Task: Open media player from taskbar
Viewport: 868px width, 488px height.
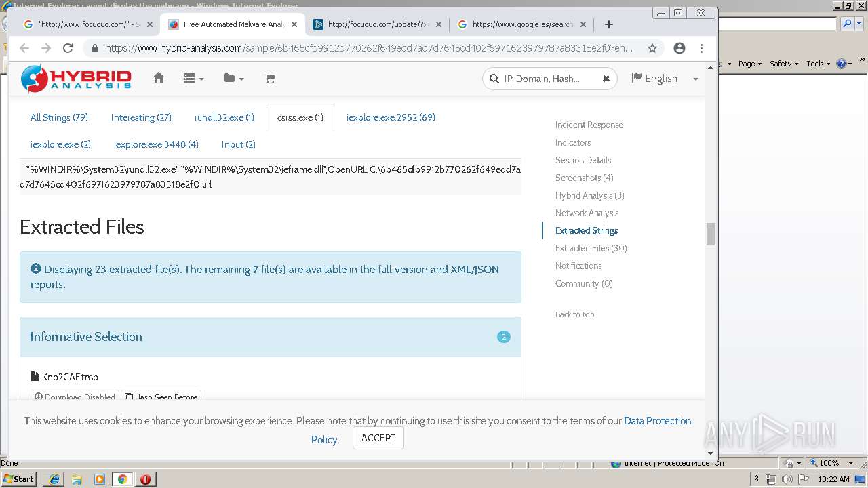Action: (100, 479)
